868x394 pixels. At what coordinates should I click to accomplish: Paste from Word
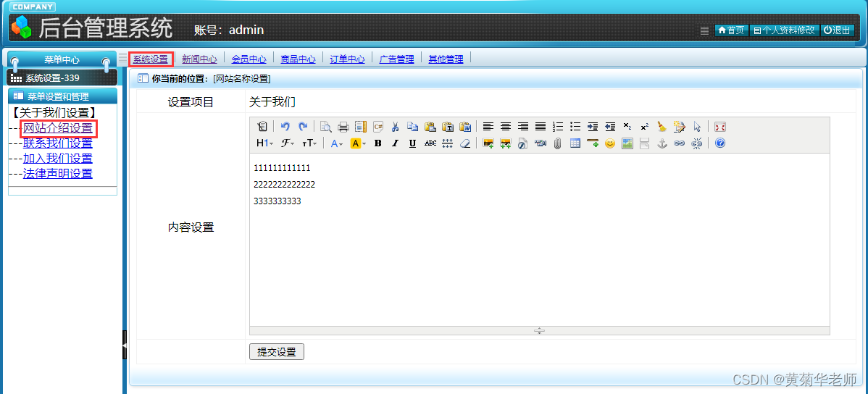[x=465, y=127]
